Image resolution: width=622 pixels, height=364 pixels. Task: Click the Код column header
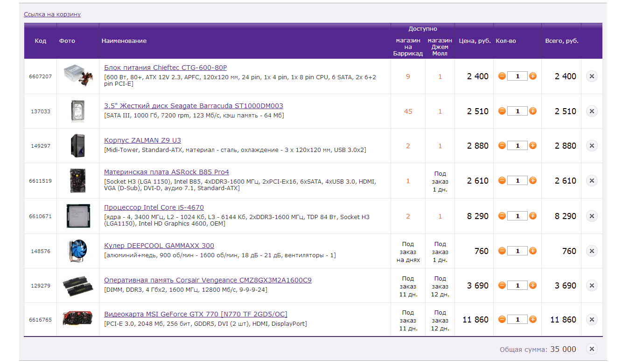[41, 41]
